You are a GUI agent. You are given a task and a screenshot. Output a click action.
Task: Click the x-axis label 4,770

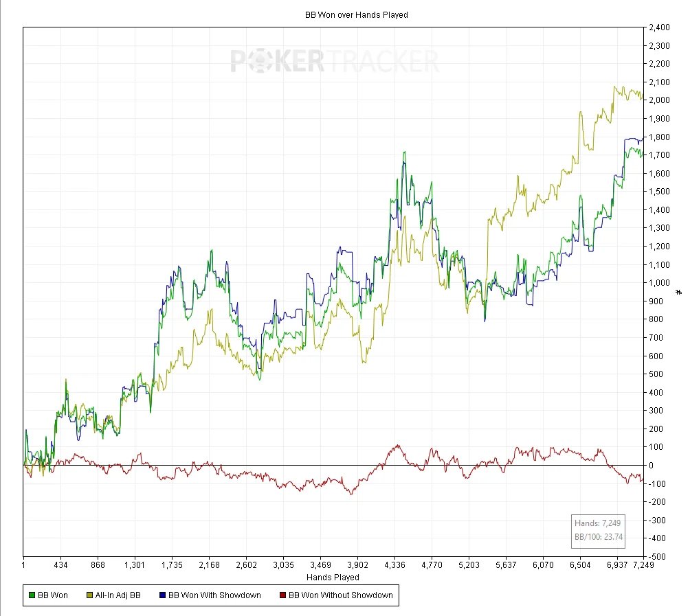432,565
